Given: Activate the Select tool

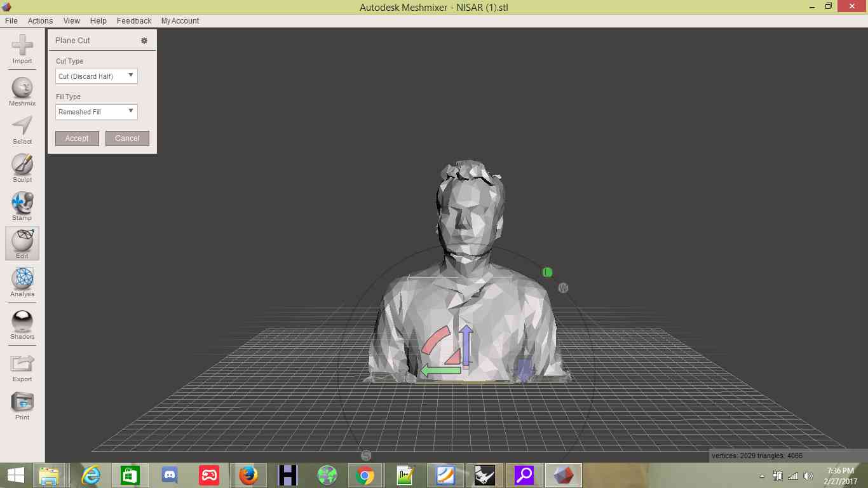Looking at the screenshot, I should pos(22,130).
